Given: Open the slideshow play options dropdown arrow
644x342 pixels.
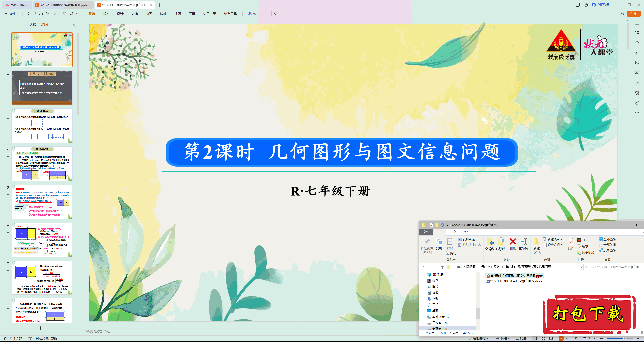Looking at the screenshot, I should pos(567,338).
